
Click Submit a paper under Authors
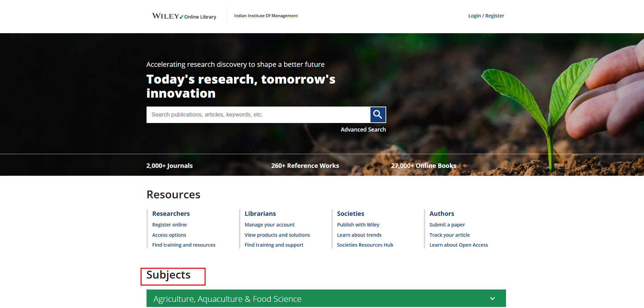tap(447, 225)
